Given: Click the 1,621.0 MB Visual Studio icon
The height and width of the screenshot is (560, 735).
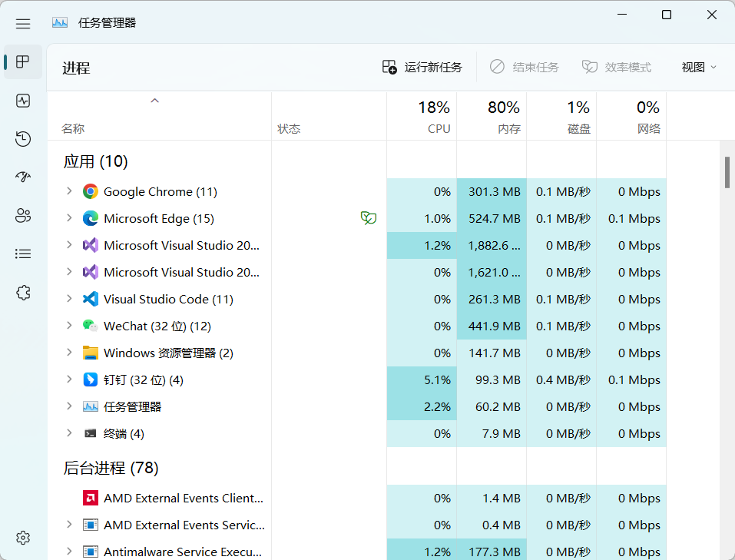Looking at the screenshot, I should pos(91,272).
